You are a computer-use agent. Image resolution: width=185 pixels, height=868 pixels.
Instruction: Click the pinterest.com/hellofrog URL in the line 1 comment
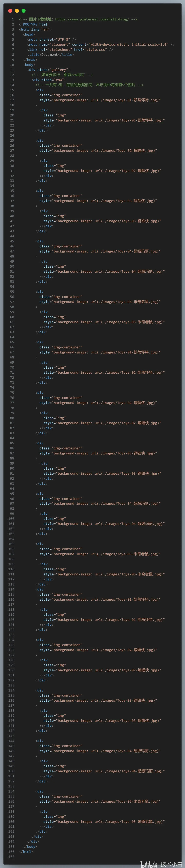tap(92, 19)
